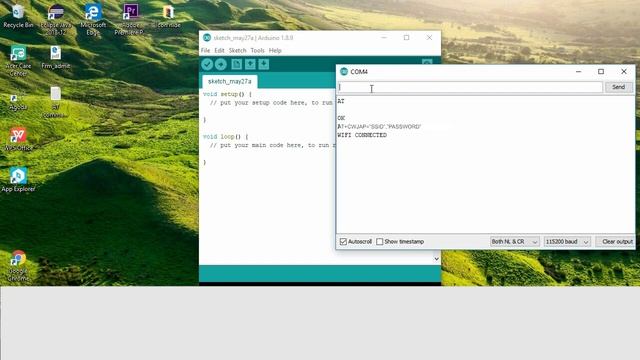Open the Tools menu in Arduino

(257, 51)
